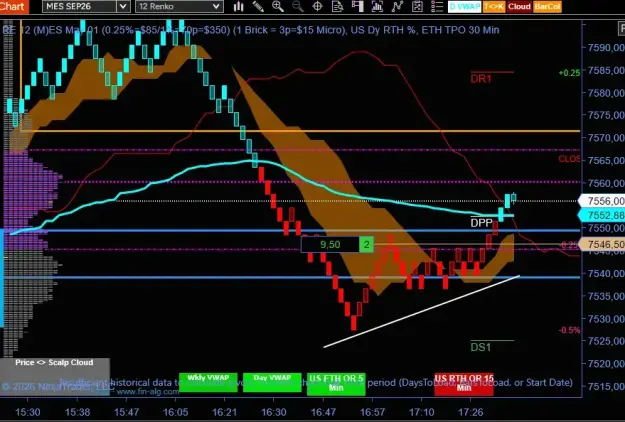Toggle the T<>K indicator button
This screenshot has width=625, height=422.
click(x=494, y=7)
